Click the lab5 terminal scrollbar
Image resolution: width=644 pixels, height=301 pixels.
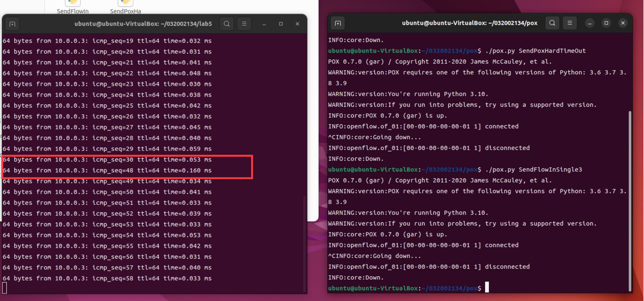click(305, 244)
